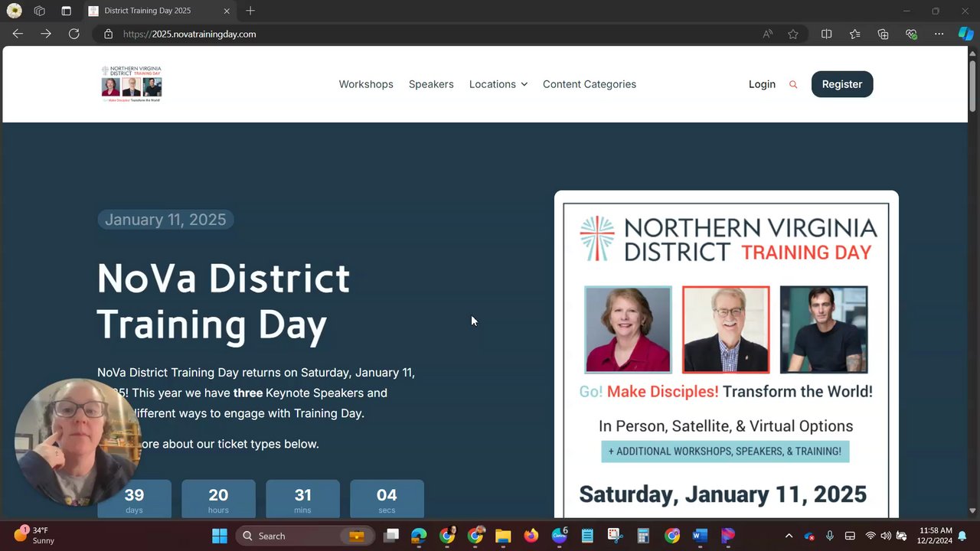Image resolution: width=980 pixels, height=551 pixels.
Task: Open Task View on the taskbar
Action: pyautogui.click(x=391, y=536)
